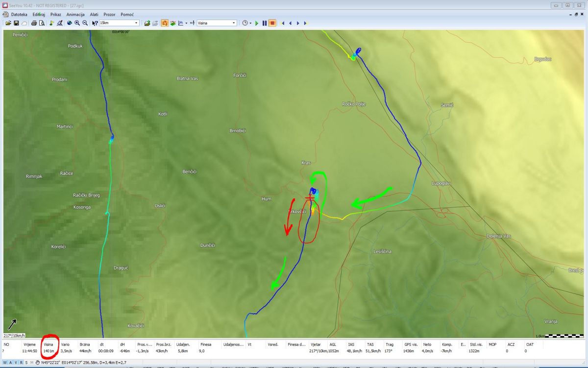Activate the context help pointer icon
This screenshot has width=588, height=368.
click(x=95, y=23)
